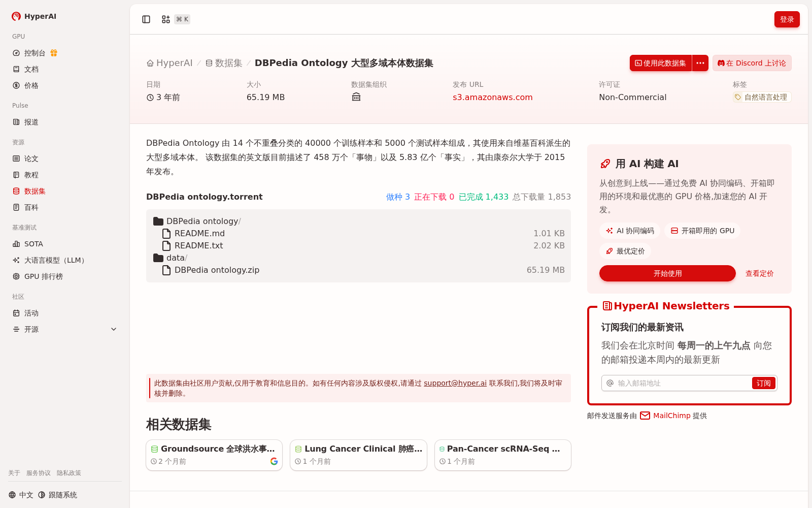Open the more options ellipsis dropdown

tap(700, 63)
